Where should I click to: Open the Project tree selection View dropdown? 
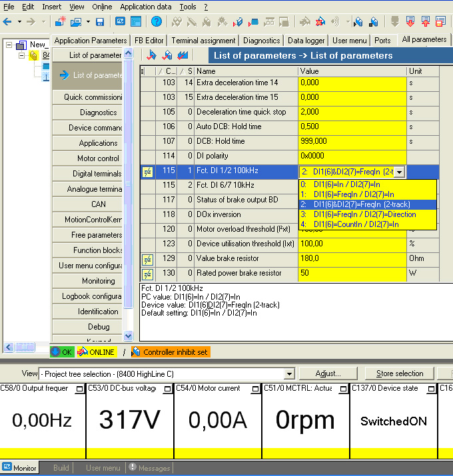point(288,374)
